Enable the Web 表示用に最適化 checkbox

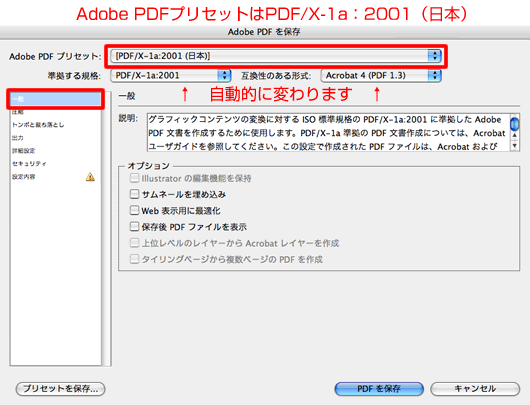point(134,210)
